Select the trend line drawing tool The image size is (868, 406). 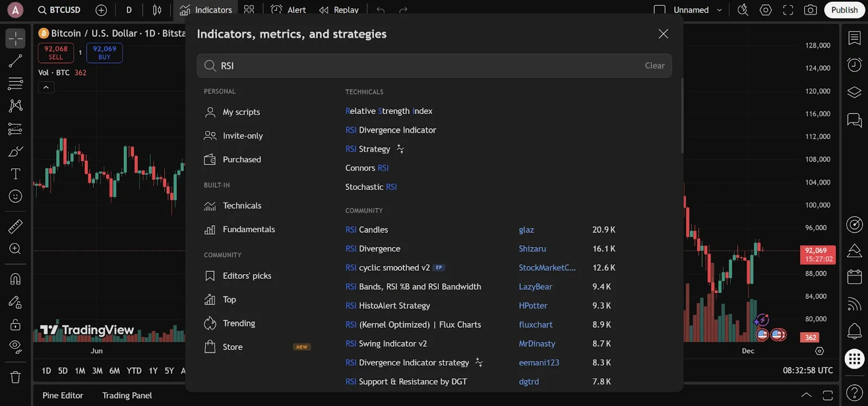point(16,61)
